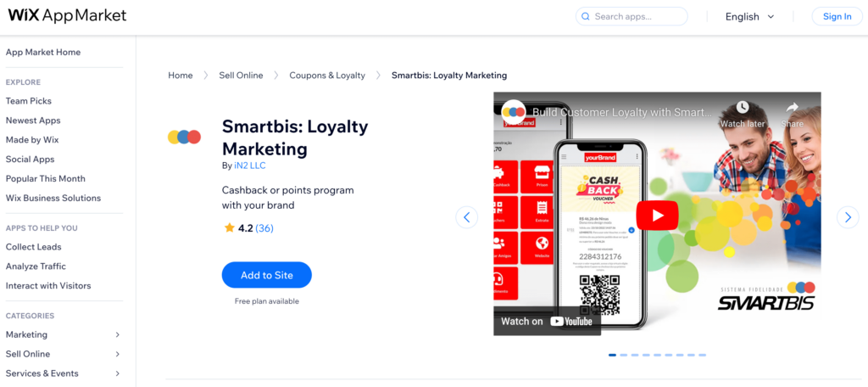Click the Wix App Market logo
Screen dimensions: 868x387
pyautogui.click(x=67, y=15)
